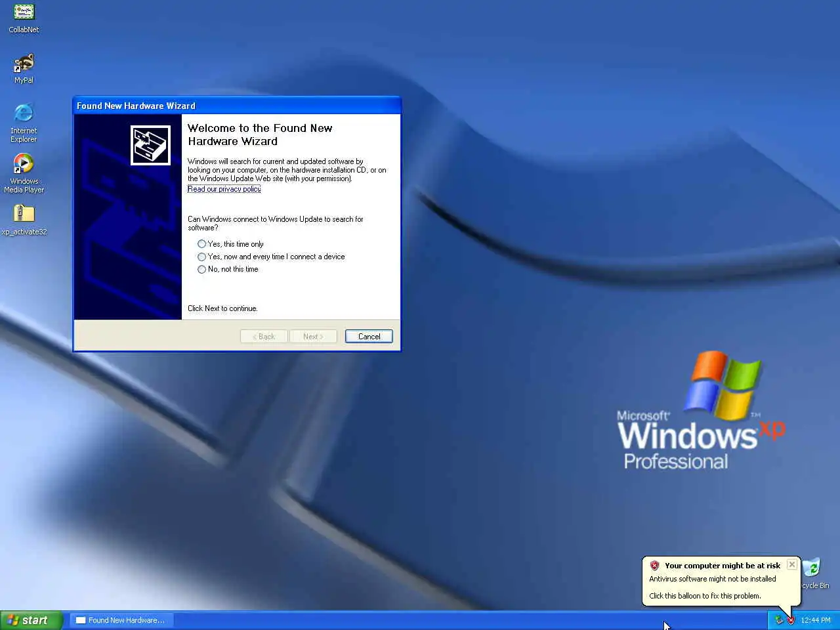Click the Back button in the wizard
The height and width of the screenshot is (630, 840).
(264, 337)
